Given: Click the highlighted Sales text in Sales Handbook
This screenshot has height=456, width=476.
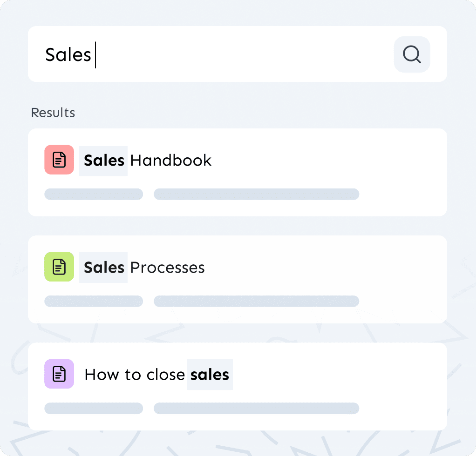Looking at the screenshot, I should click(103, 160).
